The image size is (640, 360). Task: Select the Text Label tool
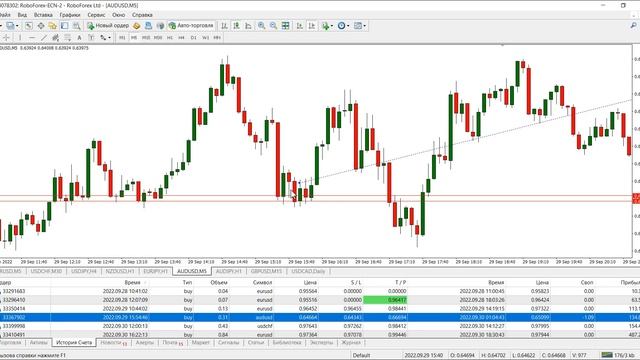point(91,38)
